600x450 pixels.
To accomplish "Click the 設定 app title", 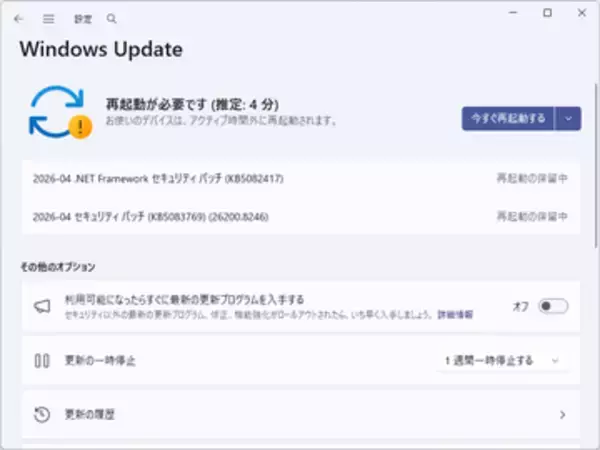I will click(83, 19).
